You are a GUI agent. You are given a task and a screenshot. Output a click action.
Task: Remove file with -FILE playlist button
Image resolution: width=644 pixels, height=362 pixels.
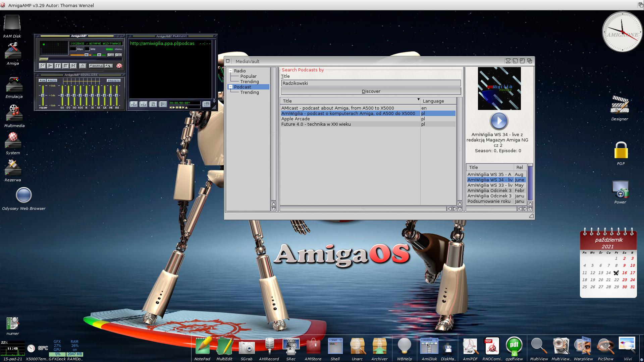144,104
